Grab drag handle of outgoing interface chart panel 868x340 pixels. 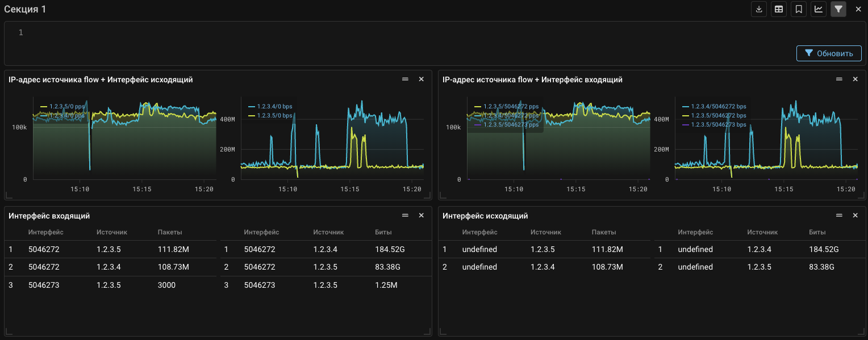405,79
